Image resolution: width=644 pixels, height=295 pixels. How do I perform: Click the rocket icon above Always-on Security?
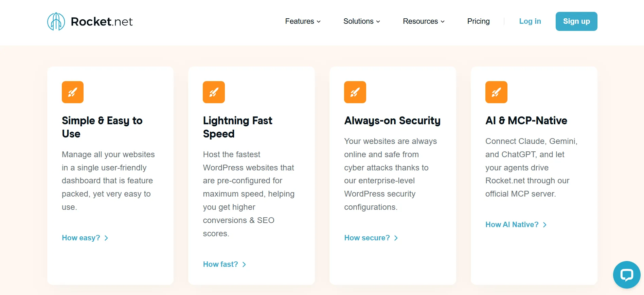point(355,92)
